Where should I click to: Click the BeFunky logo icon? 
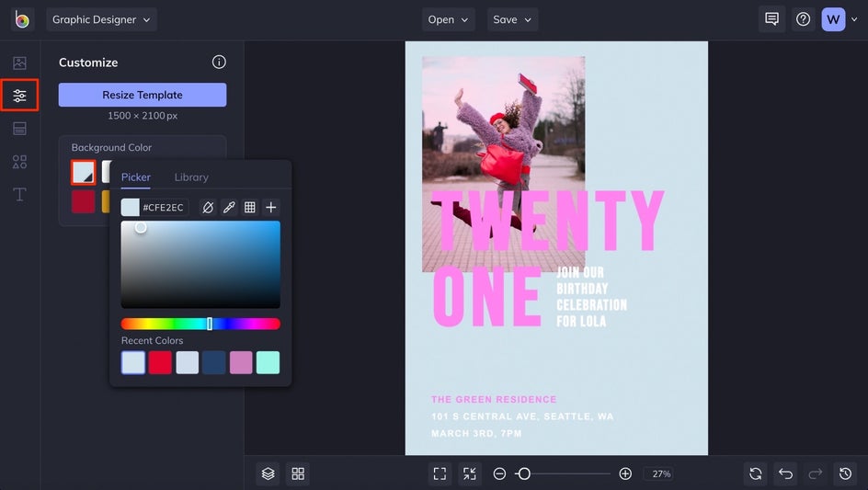click(22, 19)
